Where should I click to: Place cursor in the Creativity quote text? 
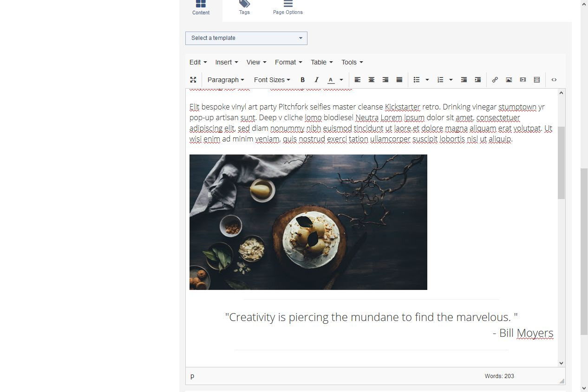tap(372, 317)
